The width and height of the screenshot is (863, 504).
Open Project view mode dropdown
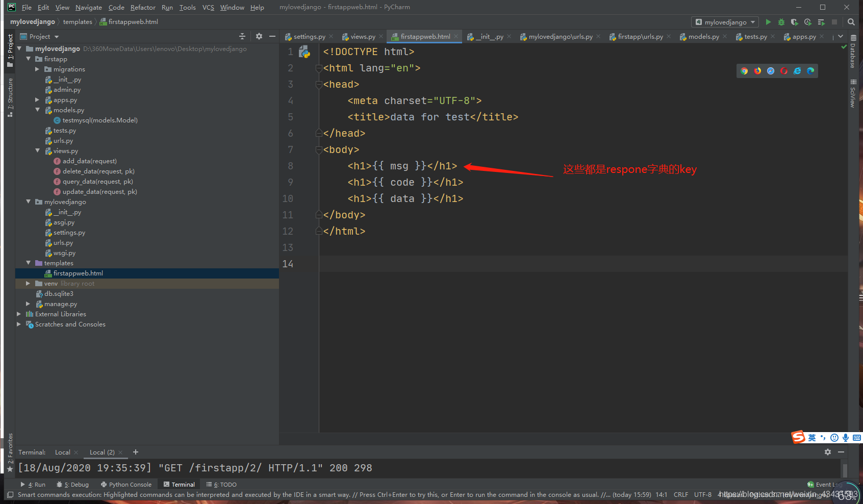click(x=40, y=36)
